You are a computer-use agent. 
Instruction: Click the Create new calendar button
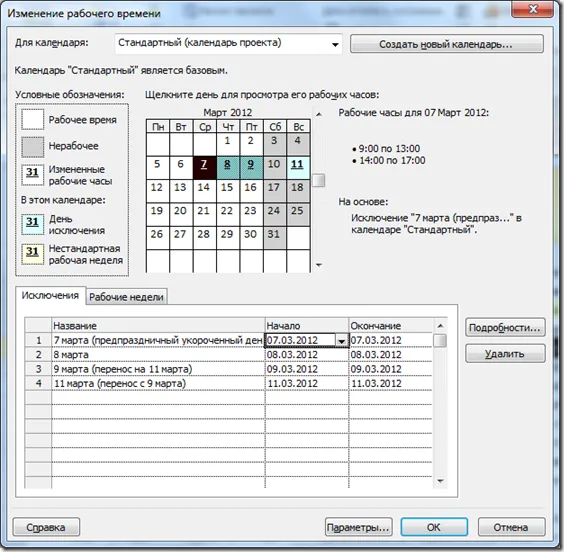click(x=446, y=44)
